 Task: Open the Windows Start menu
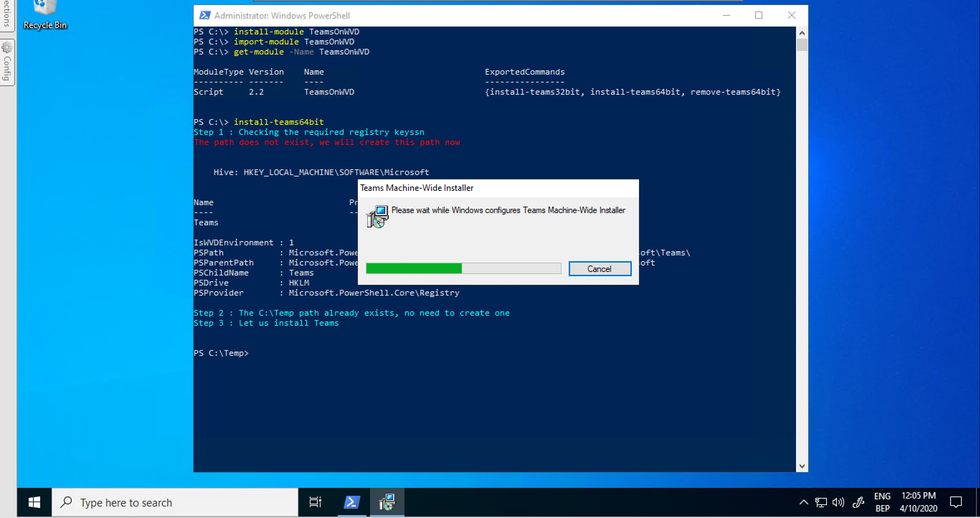pyautogui.click(x=34, y=502)
